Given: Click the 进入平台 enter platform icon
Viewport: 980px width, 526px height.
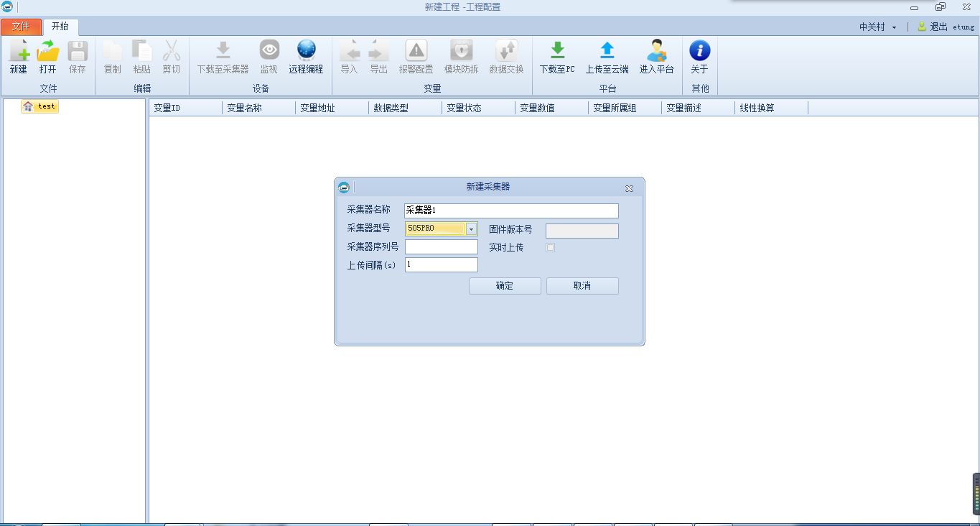Looking at the screenshot, I should click(656, 50).
